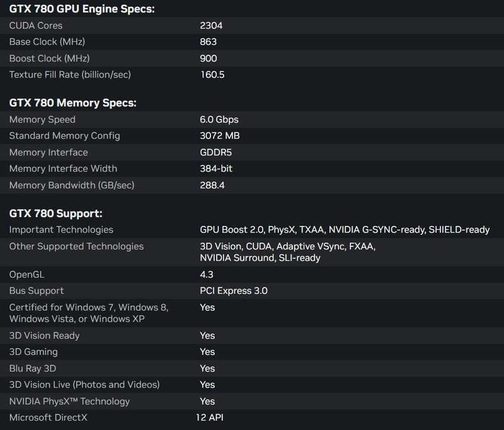Click the GTX 780 Support heading
Image resolution: width=504 pixels, height=430 pixels.
point(55,213)
